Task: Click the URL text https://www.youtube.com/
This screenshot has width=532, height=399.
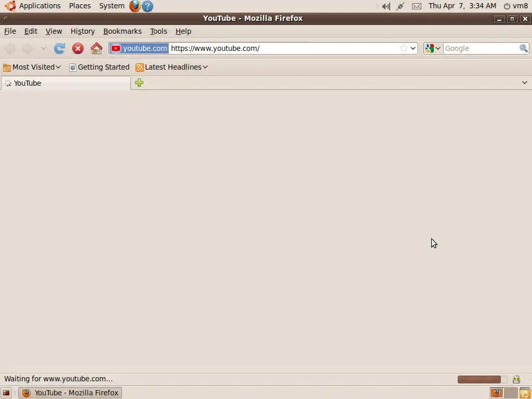Action: [x=215, y=48]
